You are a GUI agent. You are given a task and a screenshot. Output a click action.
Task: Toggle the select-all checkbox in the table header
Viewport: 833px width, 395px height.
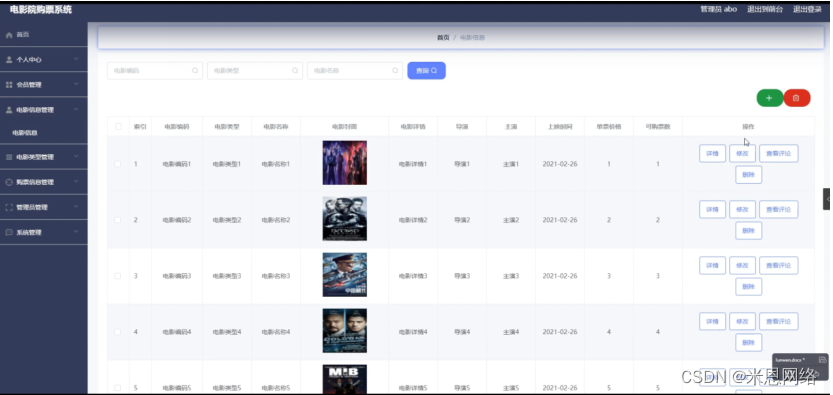coord(118,126)
